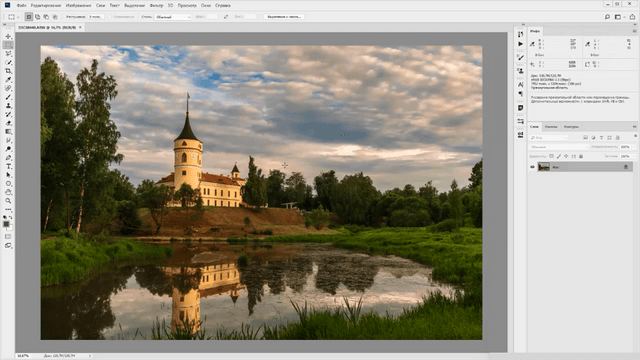Select the Move tool
The width and height of the screenshot is (640, 360).
(x=8, y=36)
